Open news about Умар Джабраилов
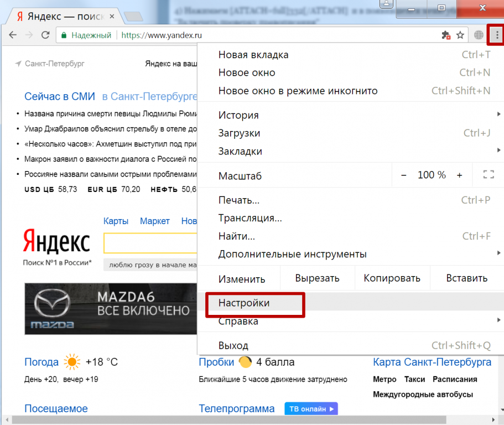This screenshot has height=425, width=504. [111, 128]
